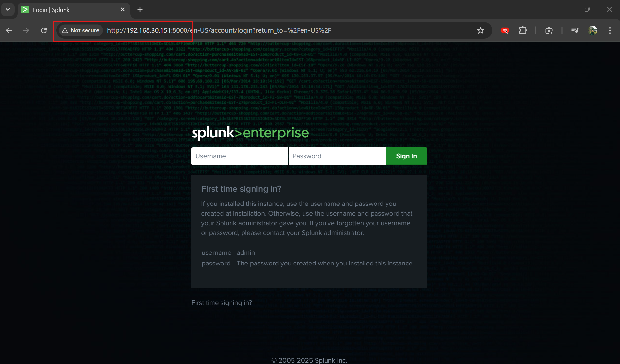
Task: Click the screenshot capture toolbar icon
Action: [549, 30]
